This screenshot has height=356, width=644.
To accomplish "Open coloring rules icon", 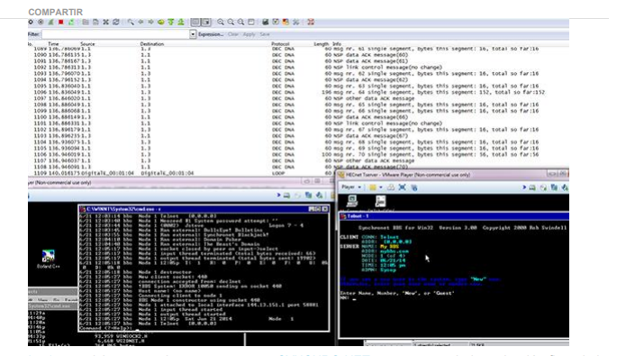I will point(286,23).
